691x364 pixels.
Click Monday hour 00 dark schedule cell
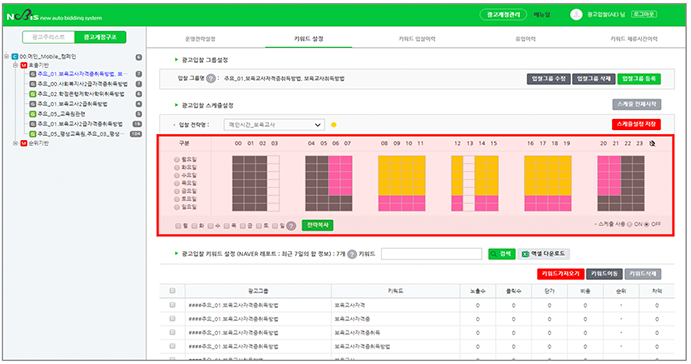[x=238, y=160]
